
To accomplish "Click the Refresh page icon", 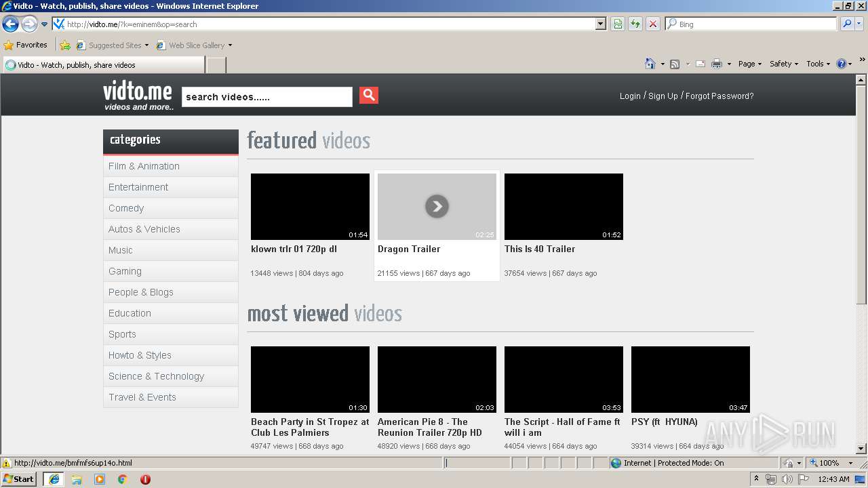I will click(x=635, y=24).
